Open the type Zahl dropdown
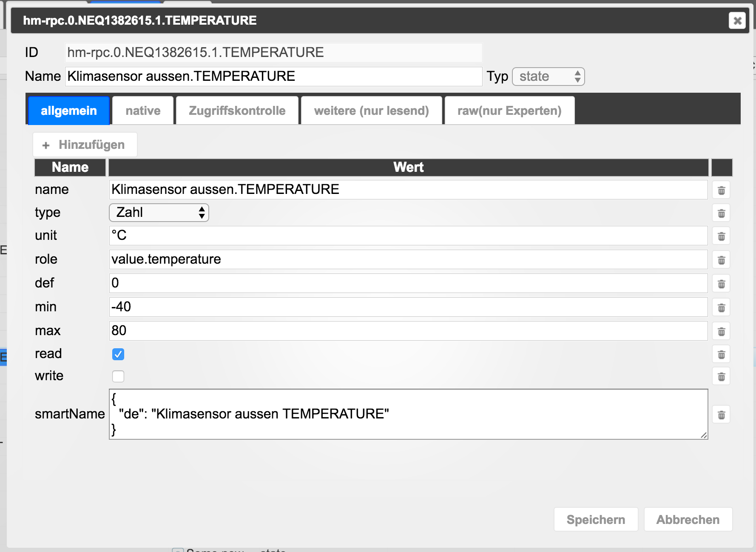Image resolution: width=756 pixels, height=552 pixels. coord(159,212)
